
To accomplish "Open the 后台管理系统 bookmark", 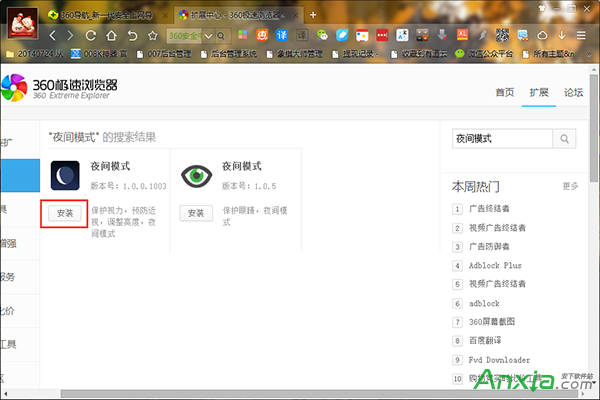I will [229, 54].
